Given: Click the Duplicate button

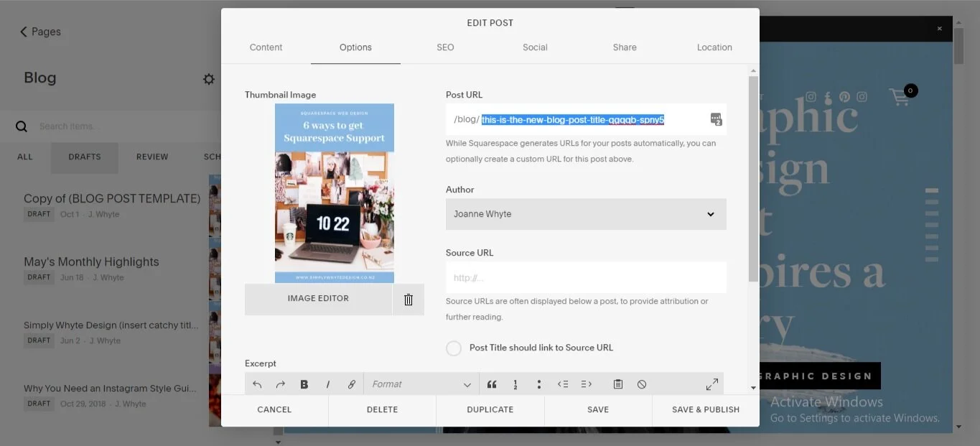Looking at the screenshot, I should [x=490, y=409].
